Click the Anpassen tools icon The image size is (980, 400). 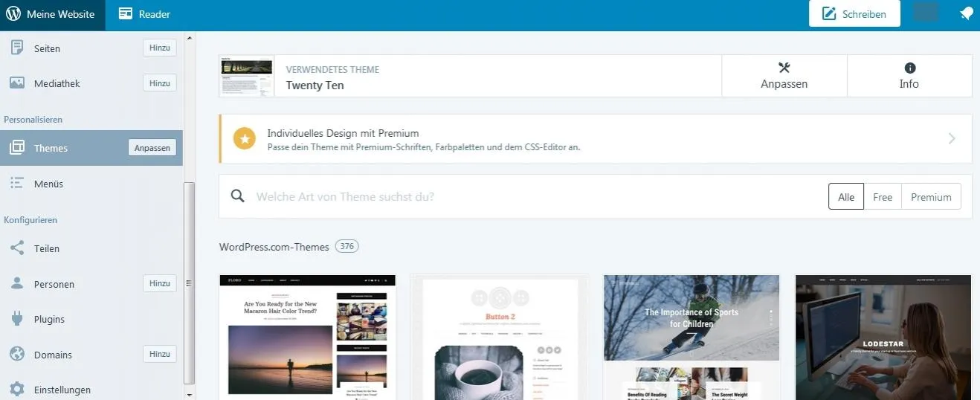[x=784, y=68]
